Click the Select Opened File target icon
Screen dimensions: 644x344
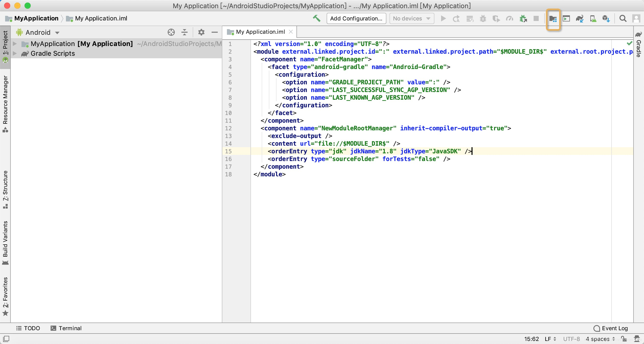171,32
